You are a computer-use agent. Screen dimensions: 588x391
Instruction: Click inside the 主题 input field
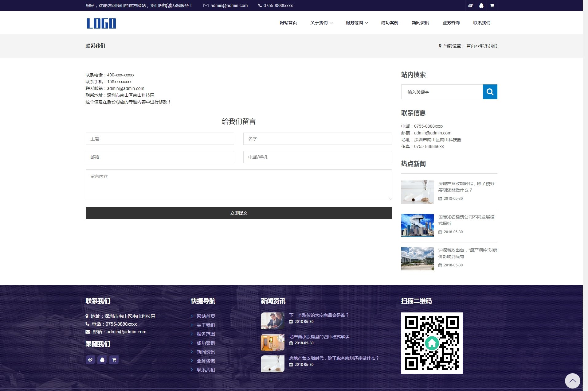160,139
